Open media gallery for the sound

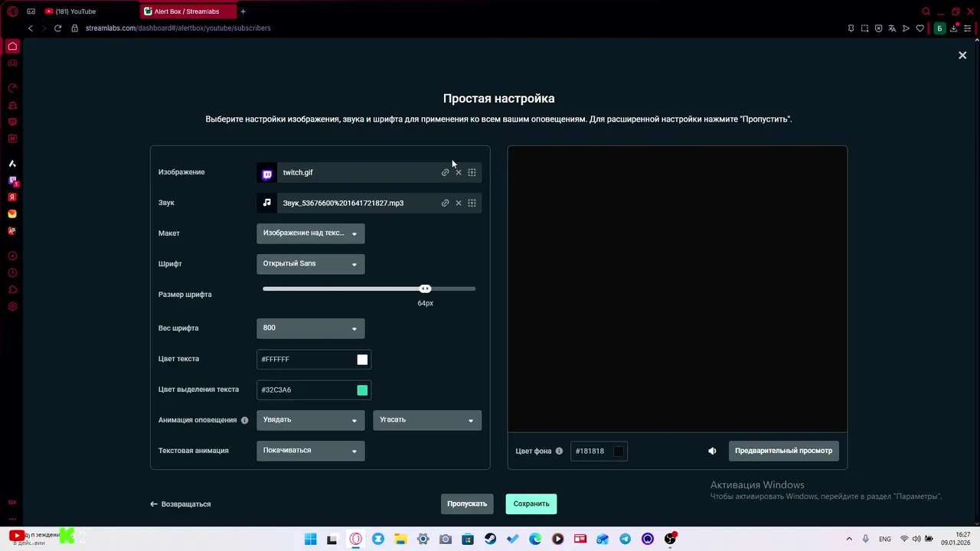pyautogui.click(x=472, y=203)
